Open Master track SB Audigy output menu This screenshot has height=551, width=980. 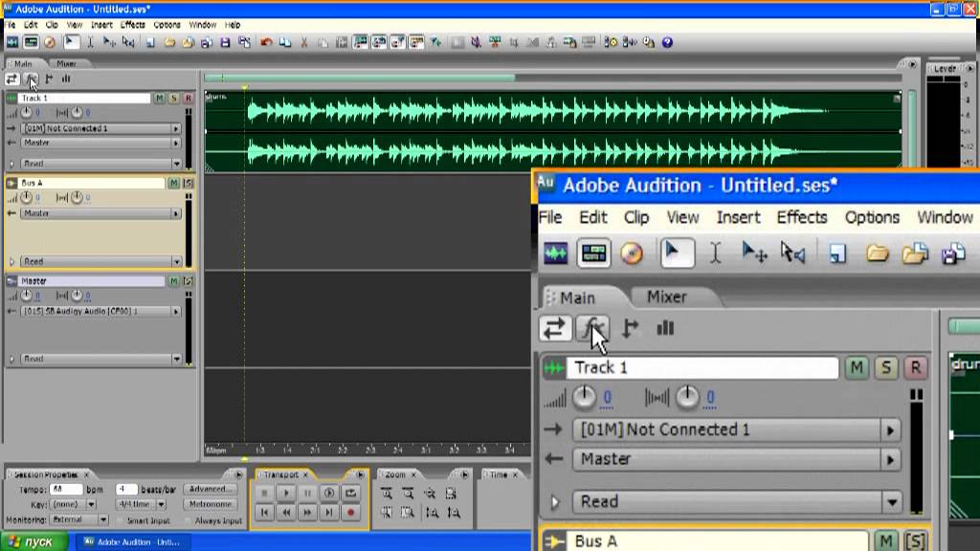[176, 311]
